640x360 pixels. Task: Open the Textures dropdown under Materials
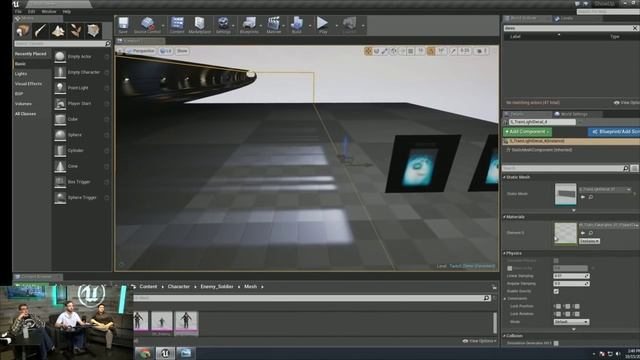(x=589, y=241)
